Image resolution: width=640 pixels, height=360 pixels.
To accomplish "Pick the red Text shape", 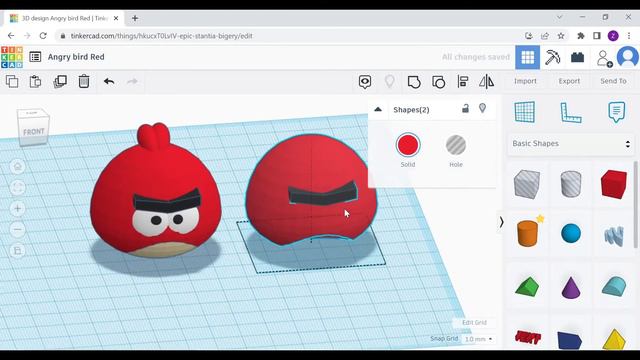I will point(528,337).
